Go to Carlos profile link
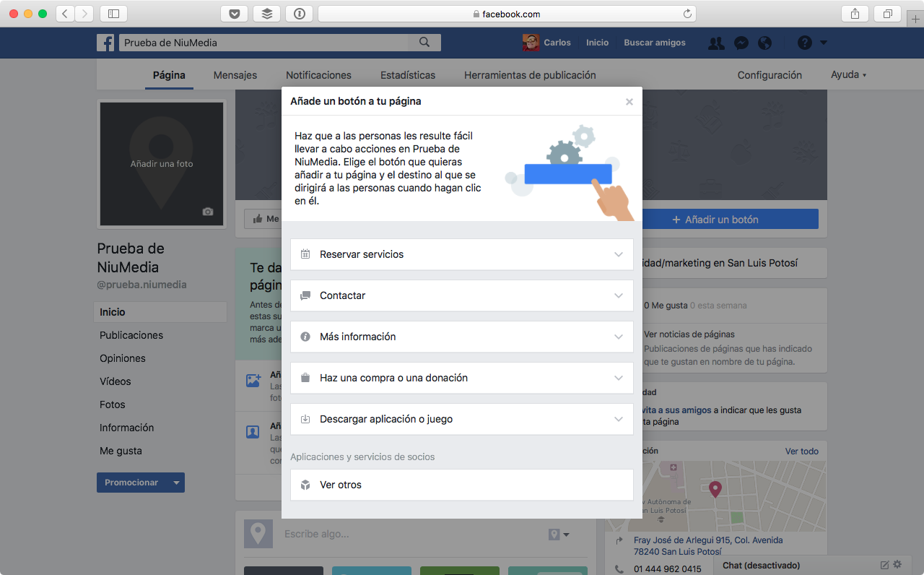The height and width of the screenshot is (575, 924). [557, 43]
